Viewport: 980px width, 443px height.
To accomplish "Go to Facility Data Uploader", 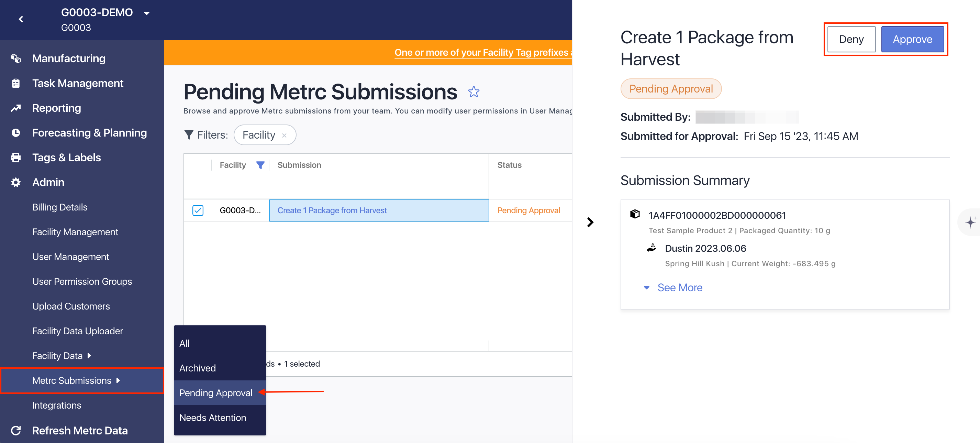I will click(78, 331).
